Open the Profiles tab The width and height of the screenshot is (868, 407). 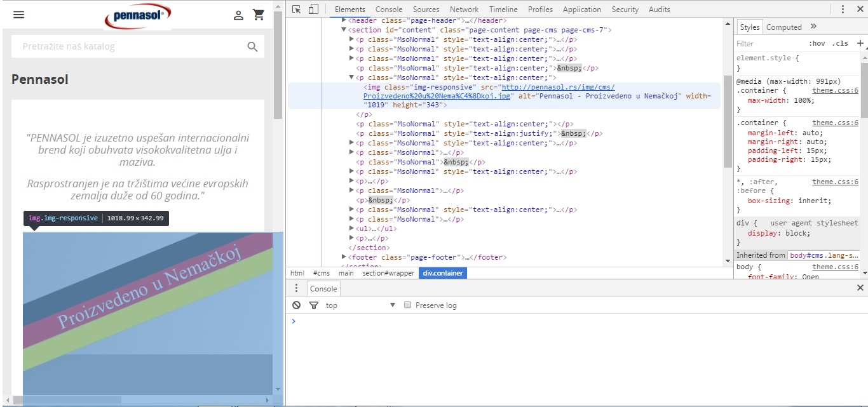tap(540, 9)
